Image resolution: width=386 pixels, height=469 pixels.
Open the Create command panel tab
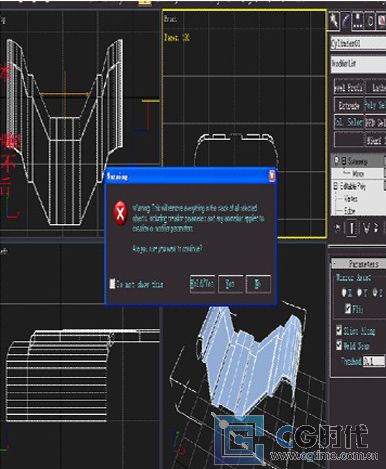[x=334, y=21]
